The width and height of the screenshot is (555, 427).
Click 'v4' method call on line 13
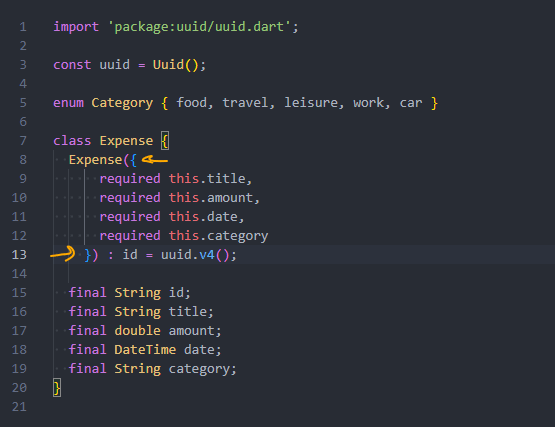[207, 255]
